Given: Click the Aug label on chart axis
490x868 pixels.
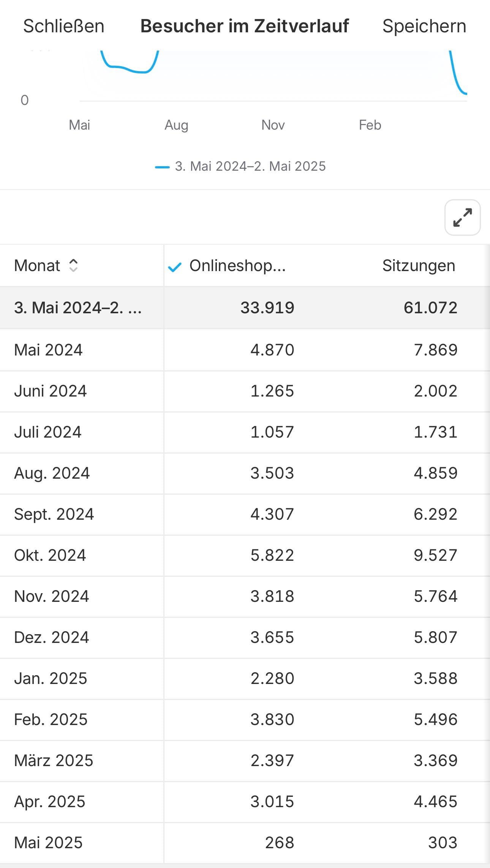Looking at the screenshot, I should 176,125.
